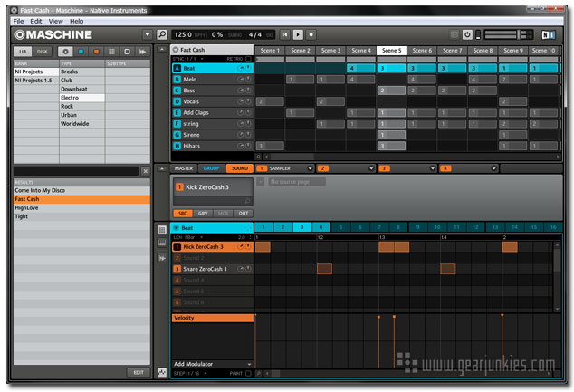Image resolution: width=574 pixels, height=392 pixels.
Task: Click the search magnifier icon in header
Action: point(162,34)
